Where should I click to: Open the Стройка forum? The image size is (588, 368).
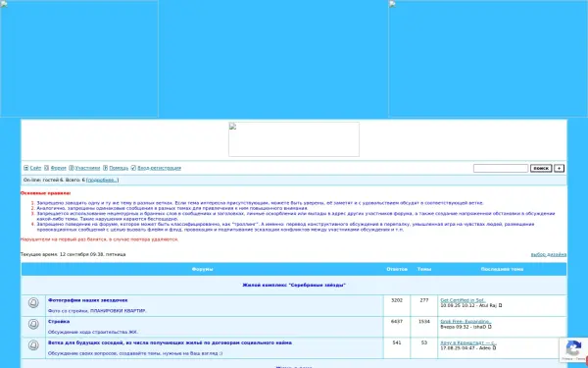tap(59, 322)
